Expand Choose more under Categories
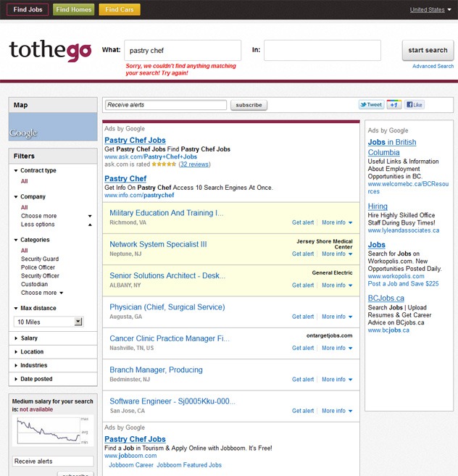 tap(42, 293)
